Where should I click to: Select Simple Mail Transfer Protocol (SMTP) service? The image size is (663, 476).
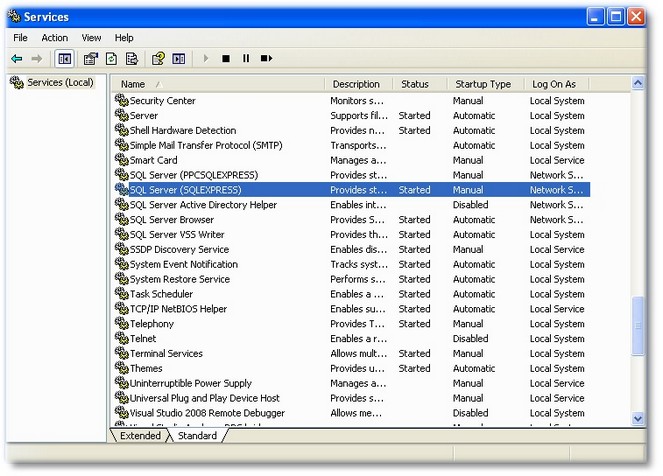coord(206,145)
